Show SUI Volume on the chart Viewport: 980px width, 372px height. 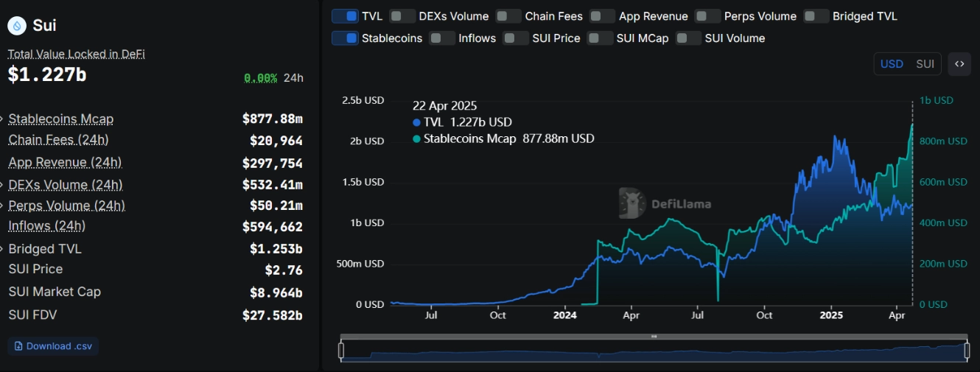(688, 38)
